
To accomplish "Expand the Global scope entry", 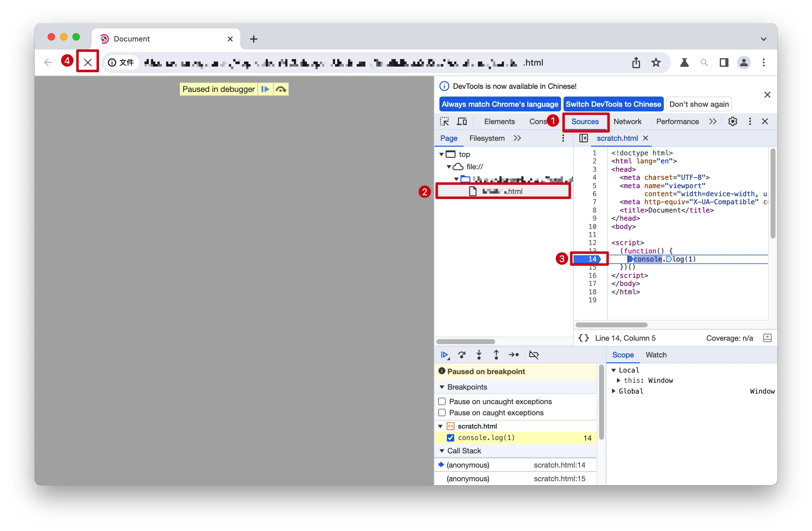I will click(614, 391).
